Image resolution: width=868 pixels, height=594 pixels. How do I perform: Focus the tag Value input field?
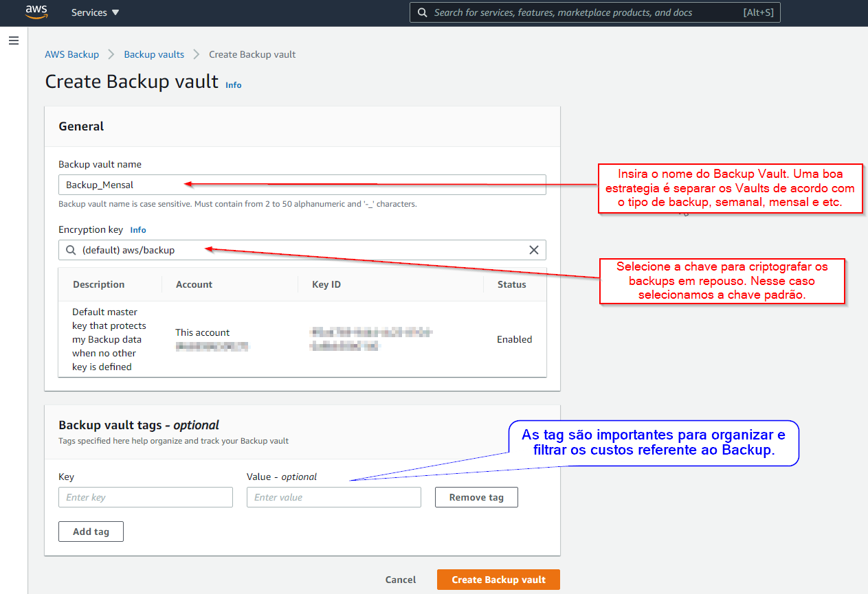point(333,497)
